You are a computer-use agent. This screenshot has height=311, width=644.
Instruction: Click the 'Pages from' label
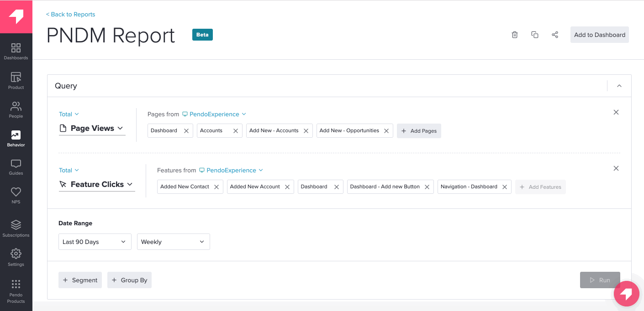click(x=163, y=114)
